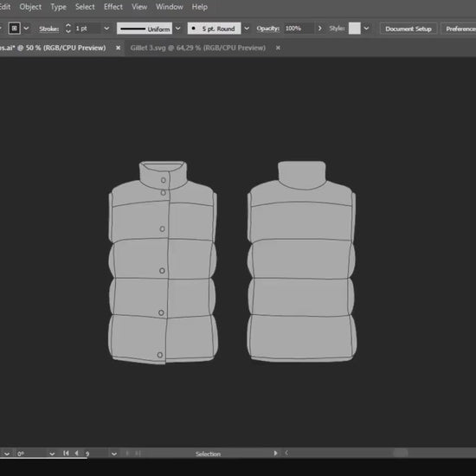Open the Window menu
The width and height of the screenshot is (476, 476).
tap(170, 7)
